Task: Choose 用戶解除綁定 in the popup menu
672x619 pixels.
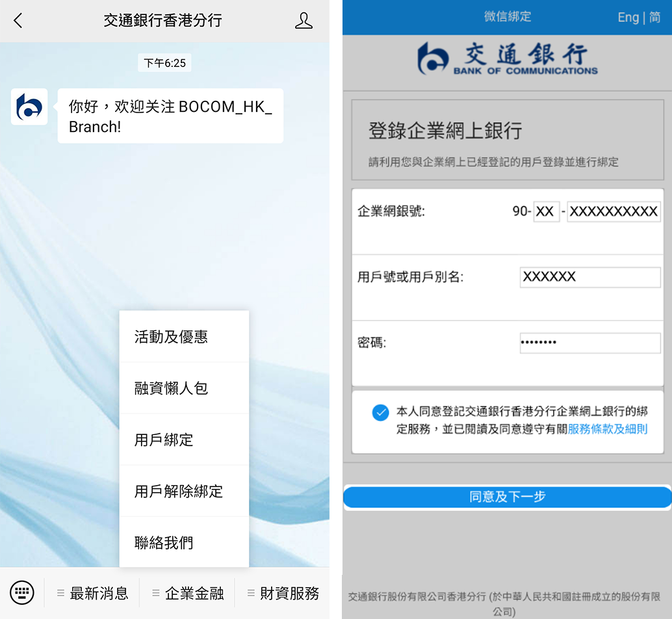Action: tap(184, 491)
